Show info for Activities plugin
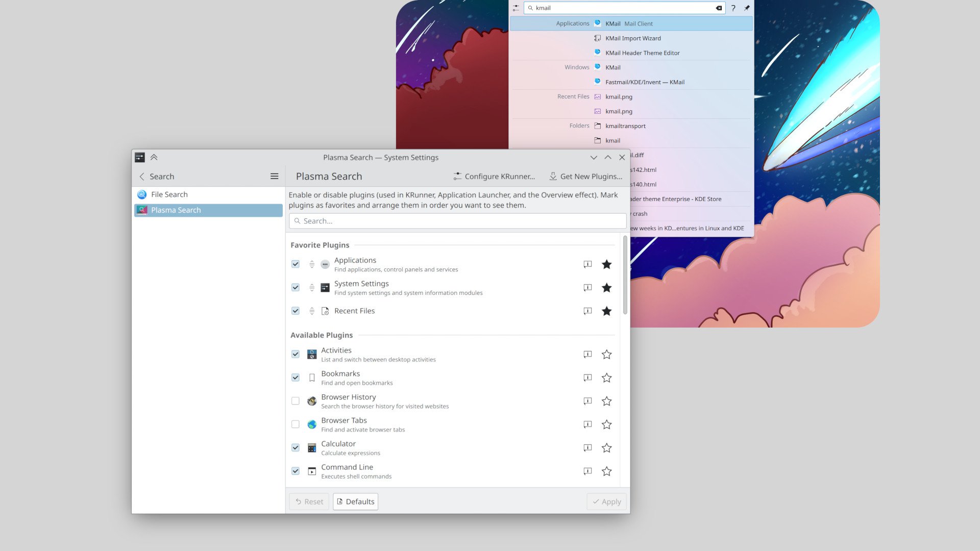 (587, 355)
